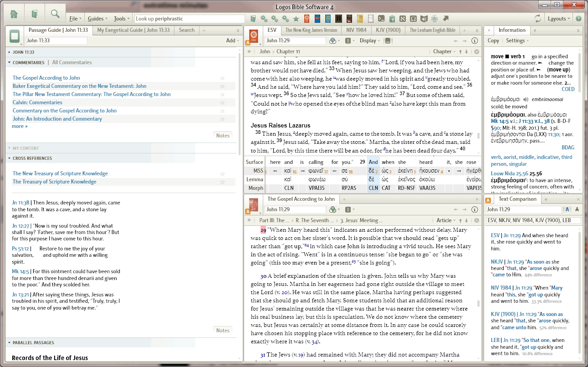Collapse the Cross References section
Screen dimensions: 588x367
coord(10,158)
